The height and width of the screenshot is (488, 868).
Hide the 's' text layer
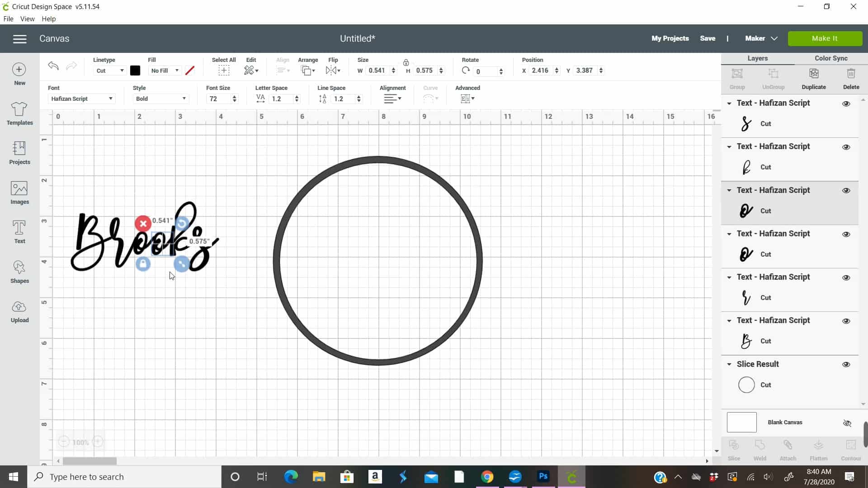click(846, 104)
